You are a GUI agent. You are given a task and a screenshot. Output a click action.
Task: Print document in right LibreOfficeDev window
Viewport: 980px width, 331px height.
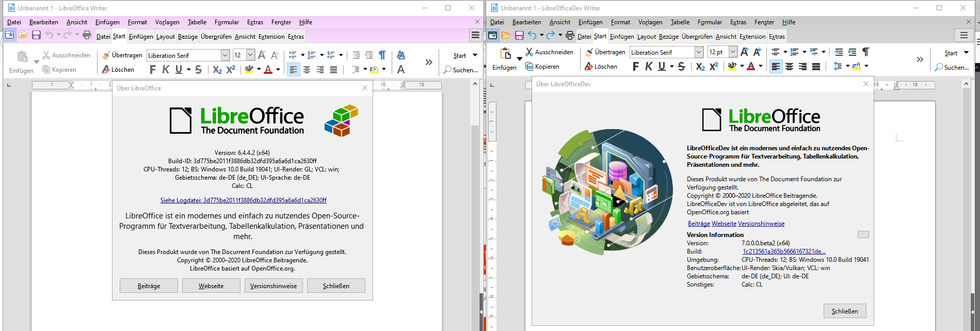click(570, 35)
